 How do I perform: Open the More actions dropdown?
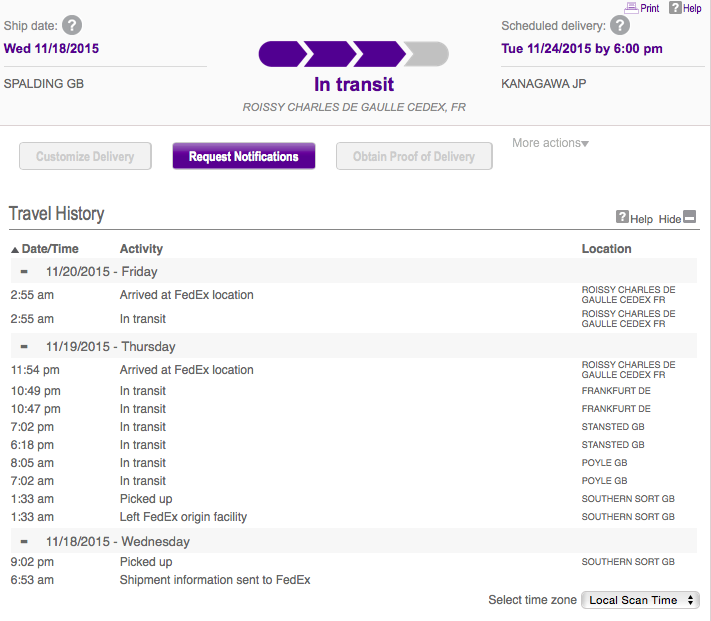[x=550, y=143]
